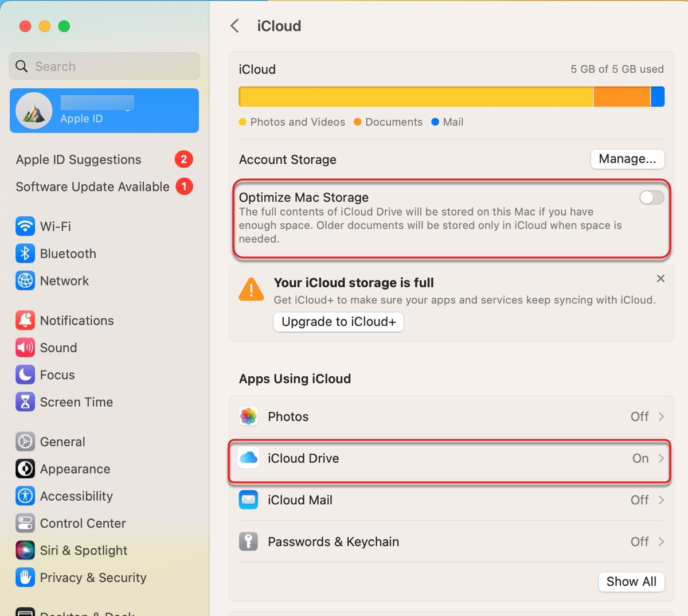
Task: Click the Screen Time hourglass icon
Action: point(25,402)
